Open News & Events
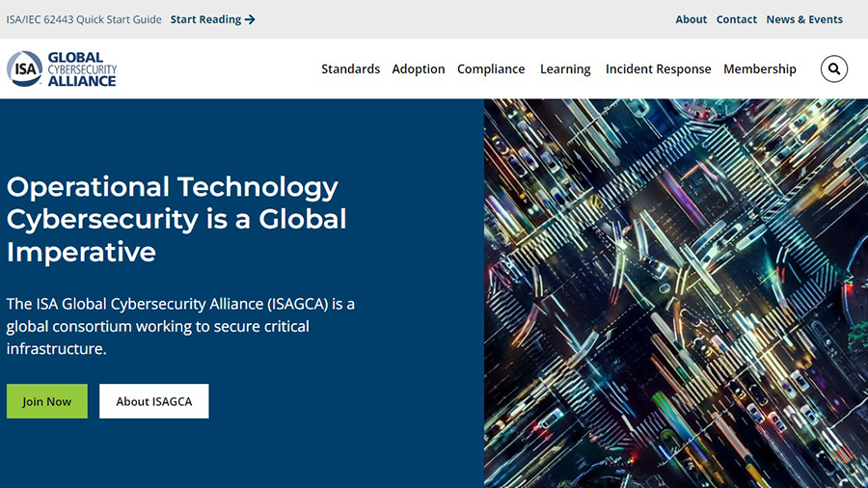 (804, 19)
